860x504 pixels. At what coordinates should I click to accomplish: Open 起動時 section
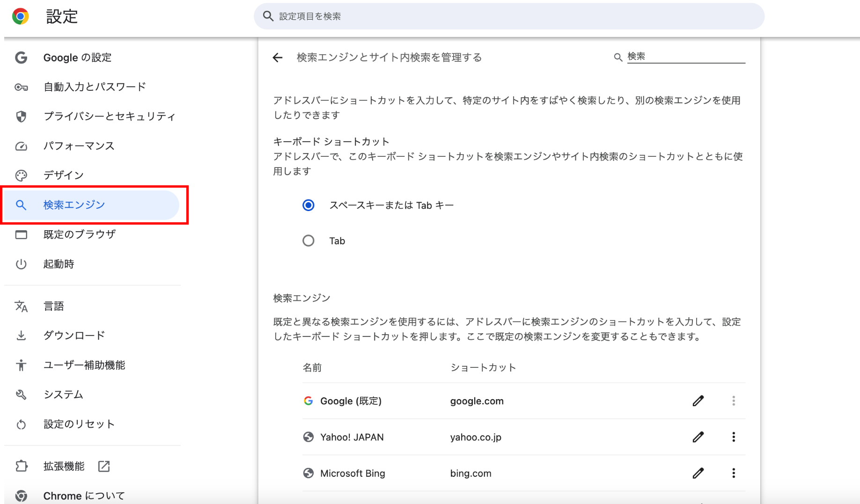coord(59,264)
